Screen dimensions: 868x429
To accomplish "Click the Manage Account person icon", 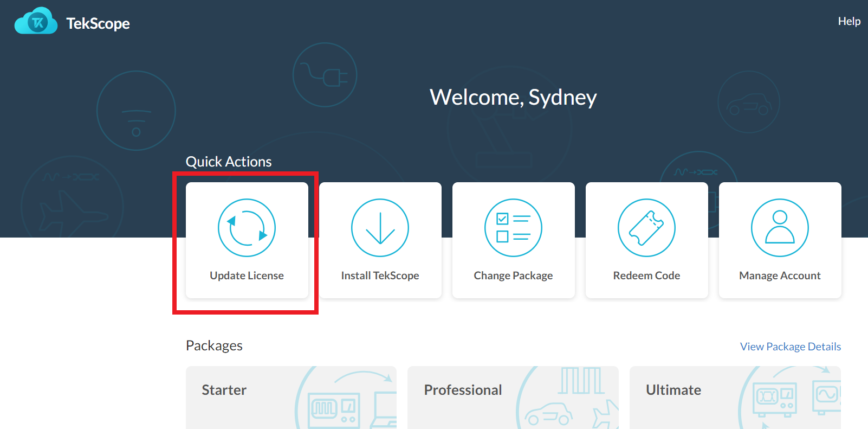I will point(780,228).
